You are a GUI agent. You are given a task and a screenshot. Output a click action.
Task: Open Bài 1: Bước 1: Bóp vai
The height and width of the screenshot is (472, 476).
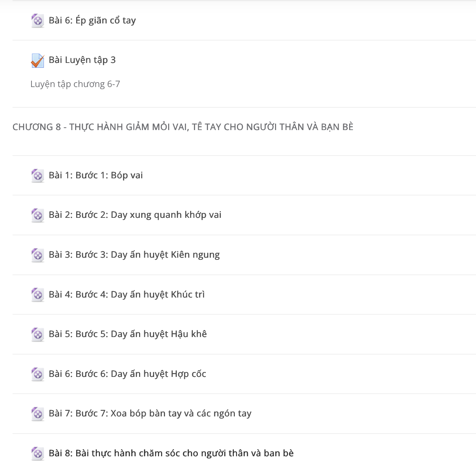point(96,175)
